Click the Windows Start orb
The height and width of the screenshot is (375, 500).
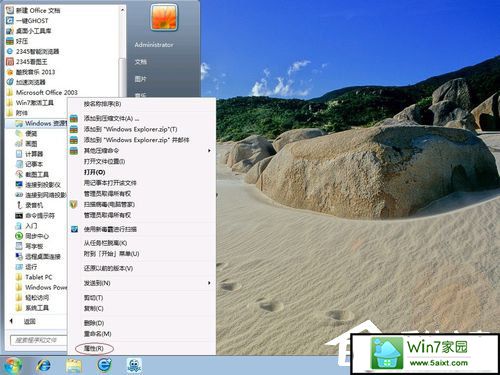12,365
